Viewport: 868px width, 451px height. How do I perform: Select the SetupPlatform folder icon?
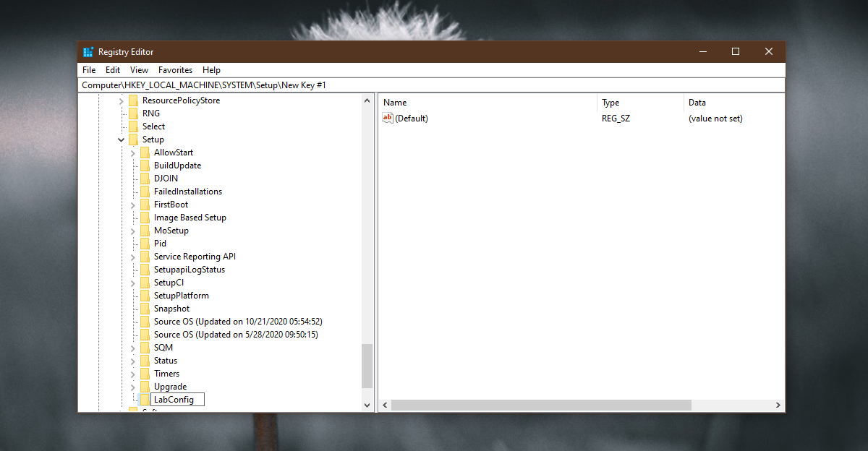tap(145, 296)
